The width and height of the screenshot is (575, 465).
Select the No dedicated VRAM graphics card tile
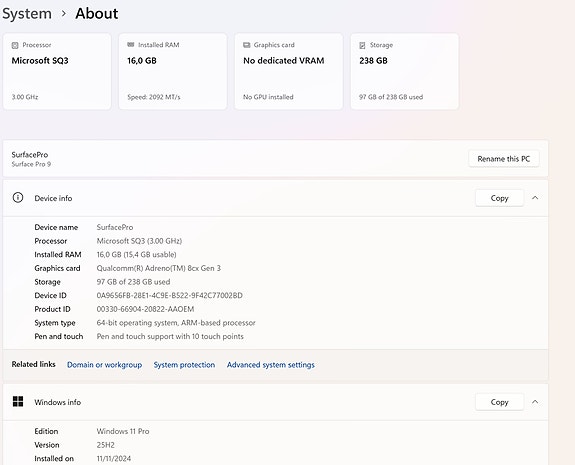(289, 72)
